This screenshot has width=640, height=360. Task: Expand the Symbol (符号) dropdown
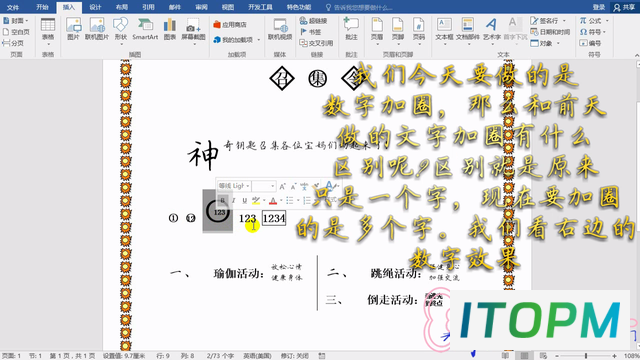(604, 32)
